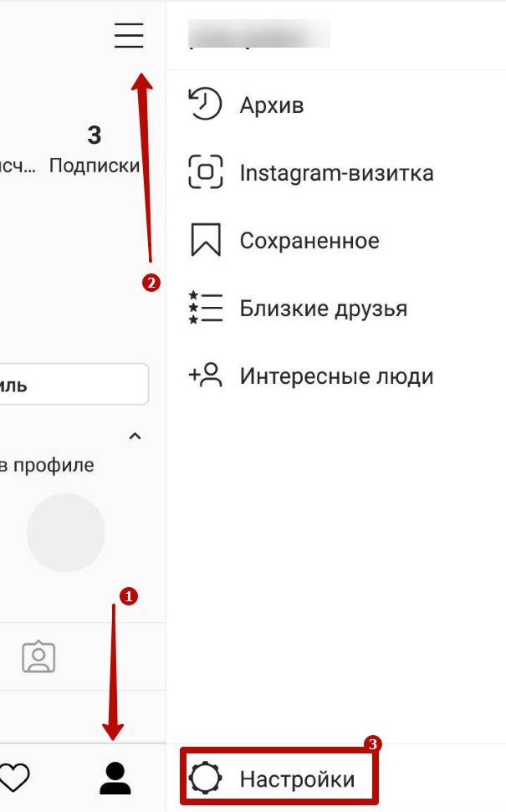Select Близкие друзья in the menu
Image resolution: width=506 pixels, height=812 pixels.
[323, 309]
